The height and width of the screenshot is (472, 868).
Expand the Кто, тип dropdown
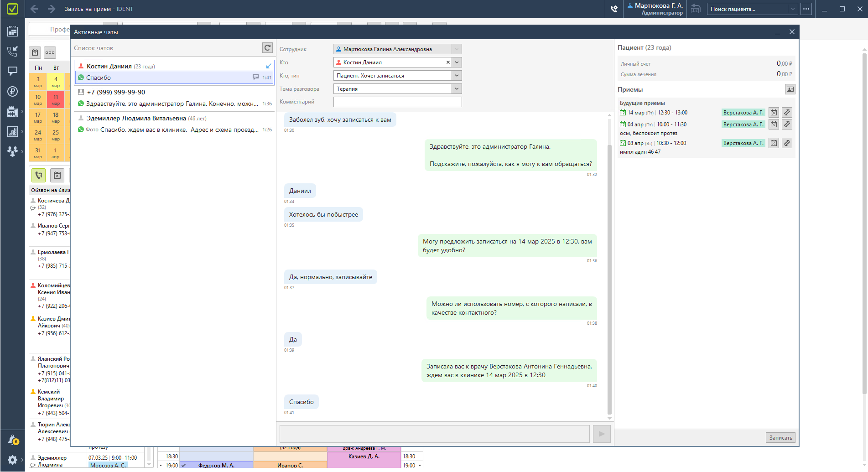click(457, 76)
